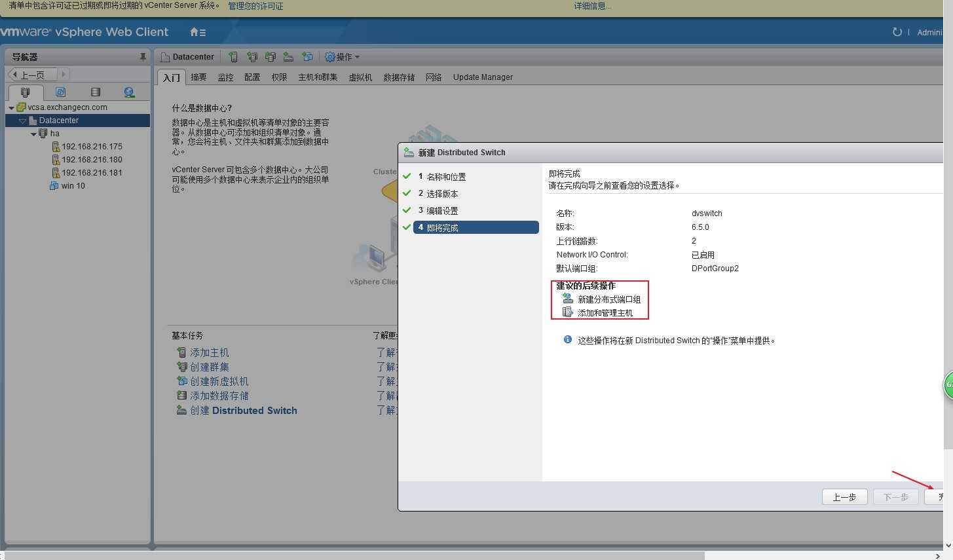Click gear icon next to Actions

pos(330,57)
